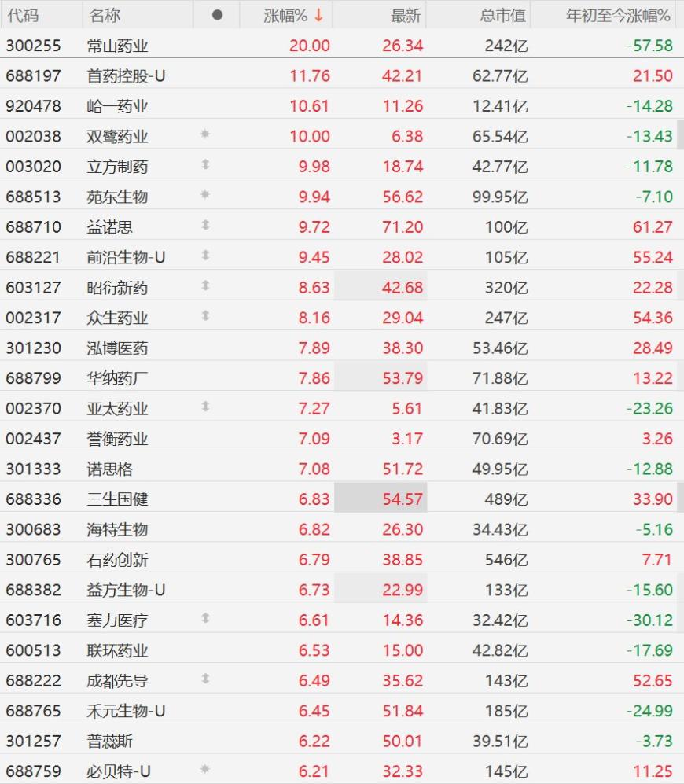The image size is (684, 784).
Task: Open the 昭衍新药 stock name
Action: [x=117, y=288]
